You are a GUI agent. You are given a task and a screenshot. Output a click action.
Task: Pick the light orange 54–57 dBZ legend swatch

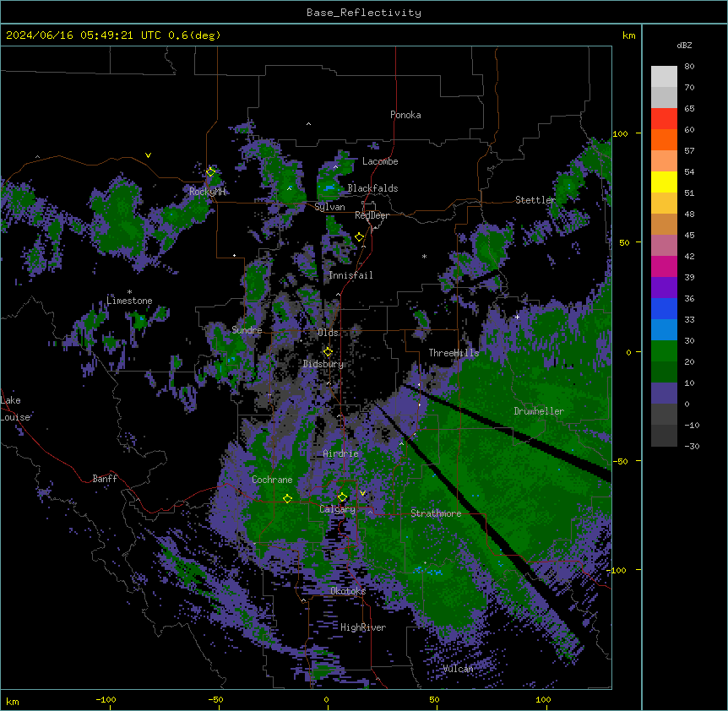pos(664,161)
